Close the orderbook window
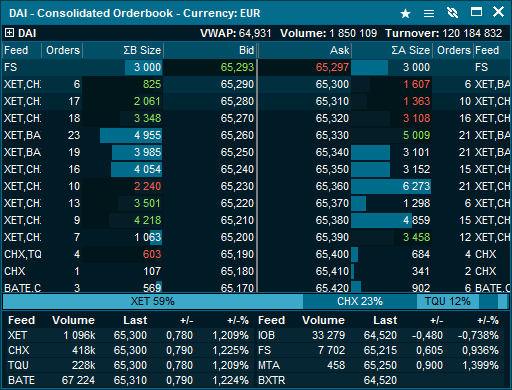 498,12
